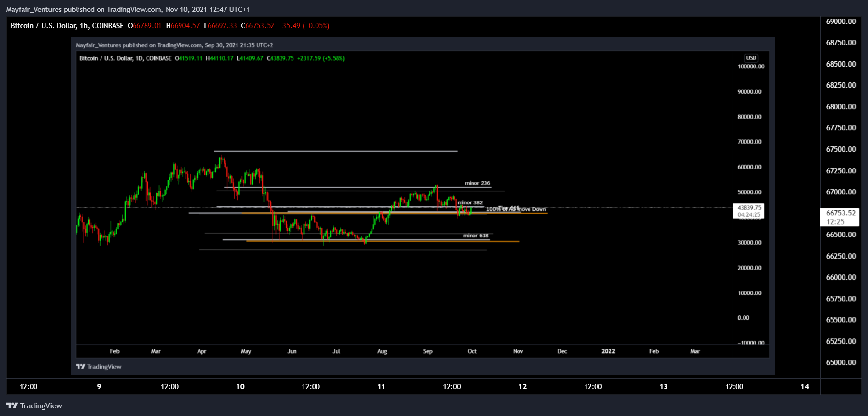Click the inner 100000.00 axis label
This screenshot has width=868, height=416.
click(751, 67)
